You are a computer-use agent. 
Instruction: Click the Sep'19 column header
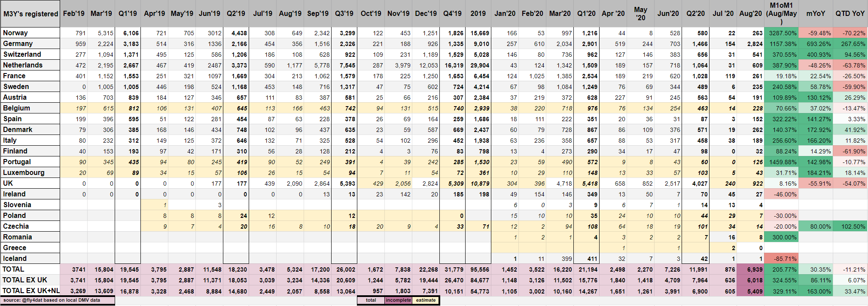point(317,14)
